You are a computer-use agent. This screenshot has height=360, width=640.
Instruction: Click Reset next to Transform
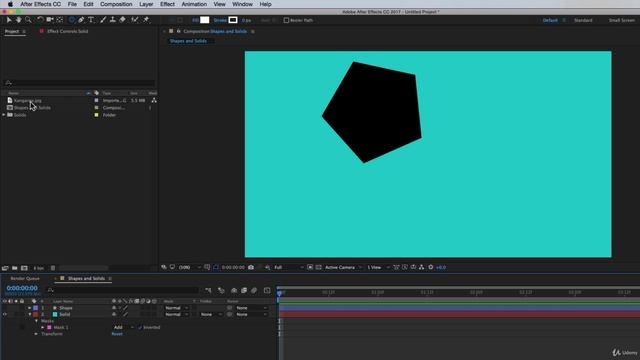pyautogui.click(x=117, y=334)
